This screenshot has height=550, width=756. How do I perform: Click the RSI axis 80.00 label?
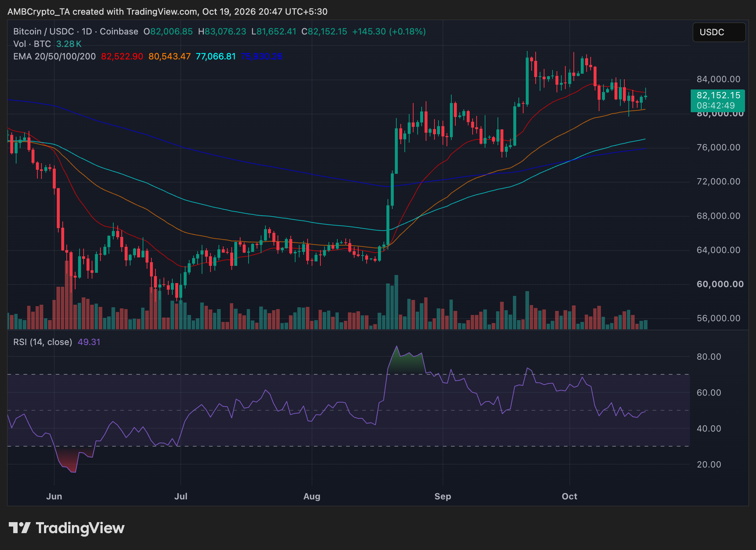[x=709, y=357]
